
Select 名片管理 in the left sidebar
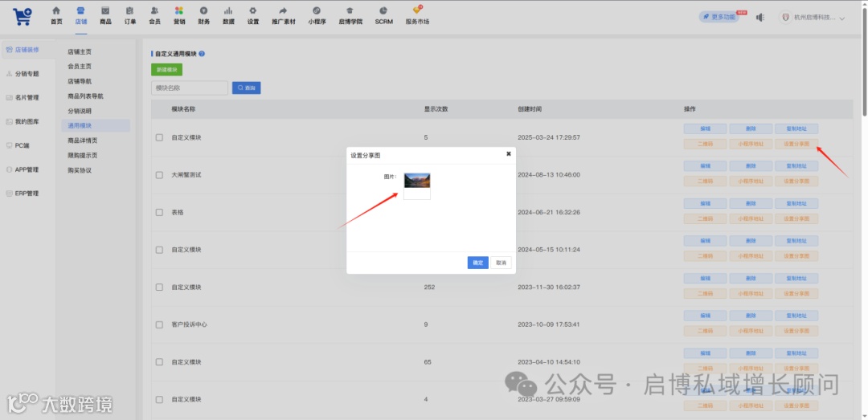tap(27, 97)
